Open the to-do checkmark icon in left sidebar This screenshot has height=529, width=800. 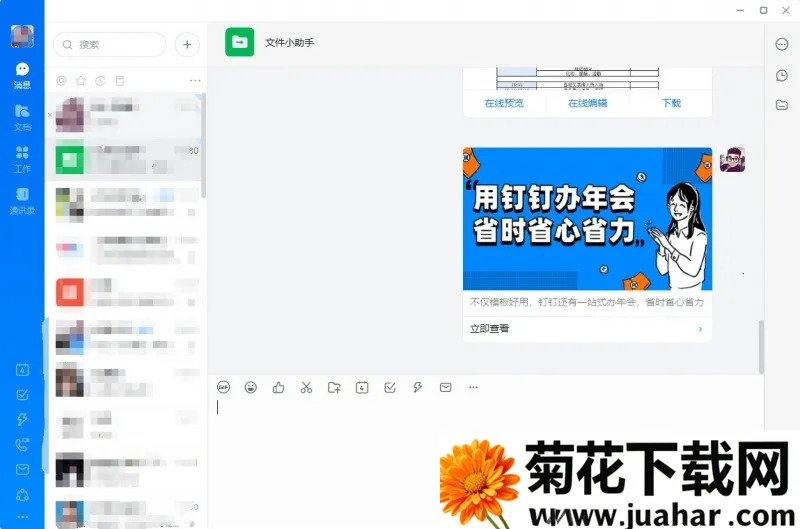[22, 395]
